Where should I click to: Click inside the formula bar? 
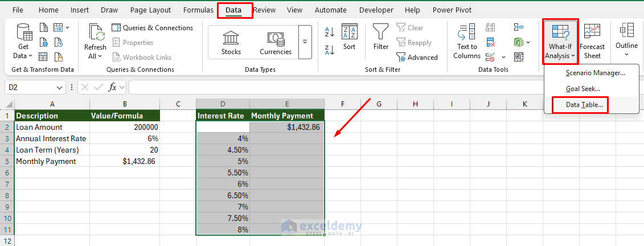[337, 88]
